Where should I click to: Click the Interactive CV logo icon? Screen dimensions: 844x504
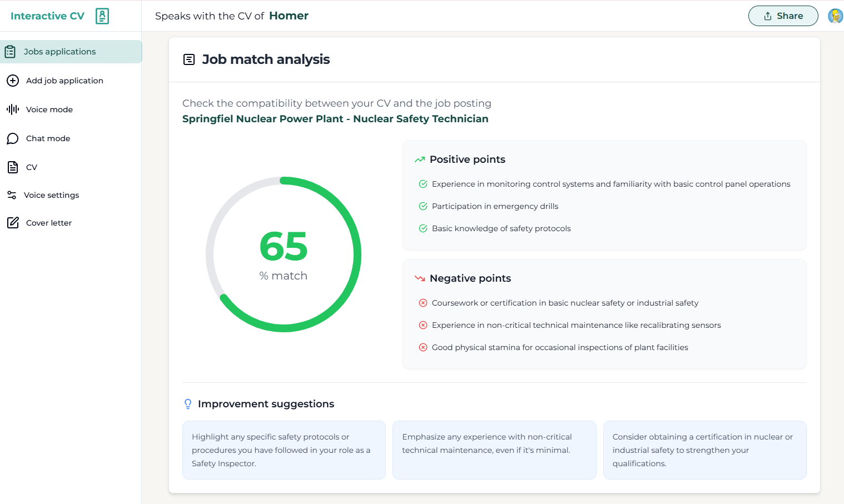pos(102,16)
